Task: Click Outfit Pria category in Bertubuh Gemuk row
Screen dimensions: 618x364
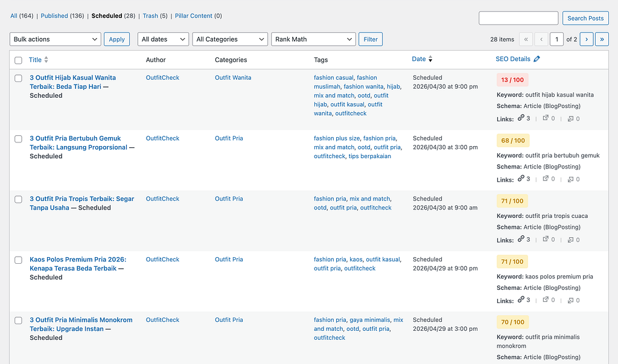Action: pos(229,138)
